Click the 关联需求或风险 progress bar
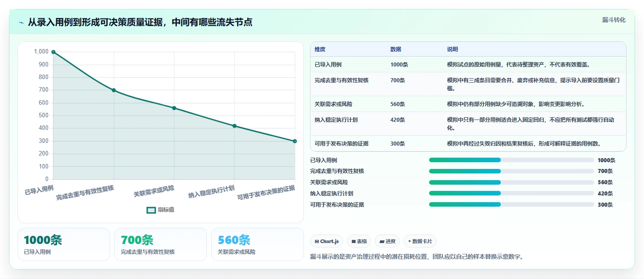The width and height of the screenshot is (644, 279). (x=512, y=182)
